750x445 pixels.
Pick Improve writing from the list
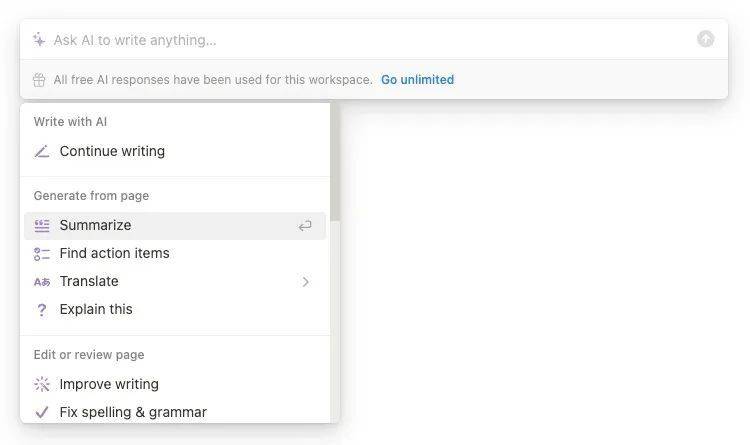(x=109, y=384)
